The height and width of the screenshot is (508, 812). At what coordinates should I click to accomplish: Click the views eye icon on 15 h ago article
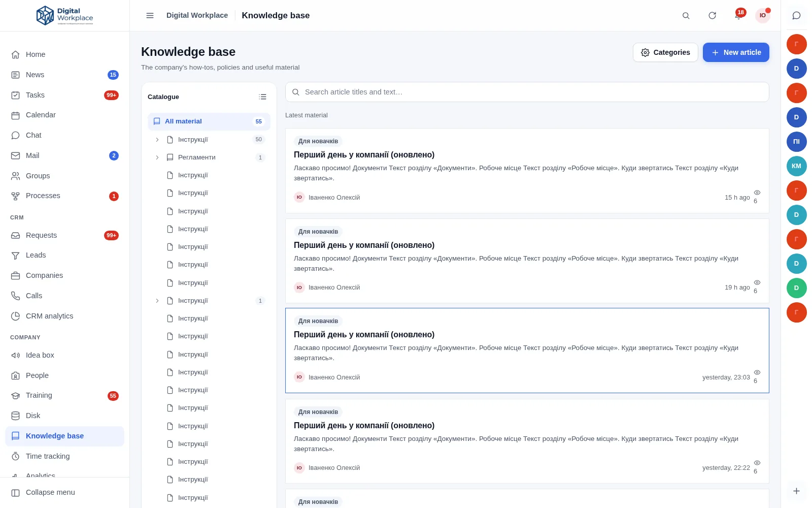757,193
